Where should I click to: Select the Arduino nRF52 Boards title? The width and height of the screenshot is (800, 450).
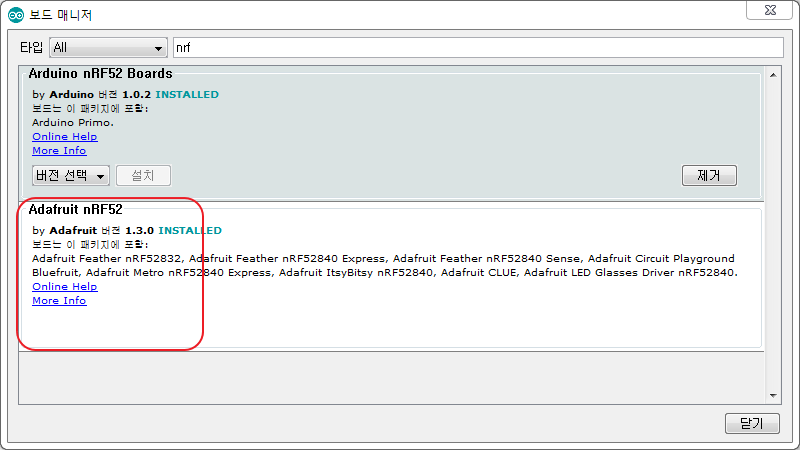tap(101, 73)
